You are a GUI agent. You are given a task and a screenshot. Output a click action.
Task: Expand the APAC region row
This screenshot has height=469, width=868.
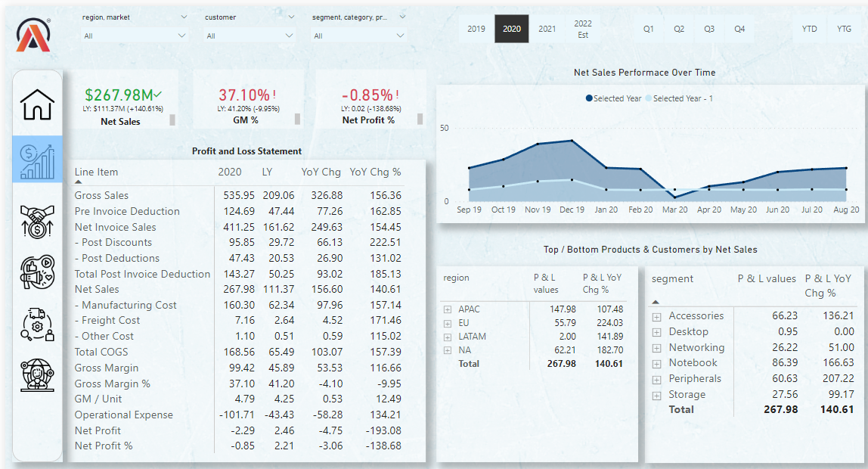[448, 309]
